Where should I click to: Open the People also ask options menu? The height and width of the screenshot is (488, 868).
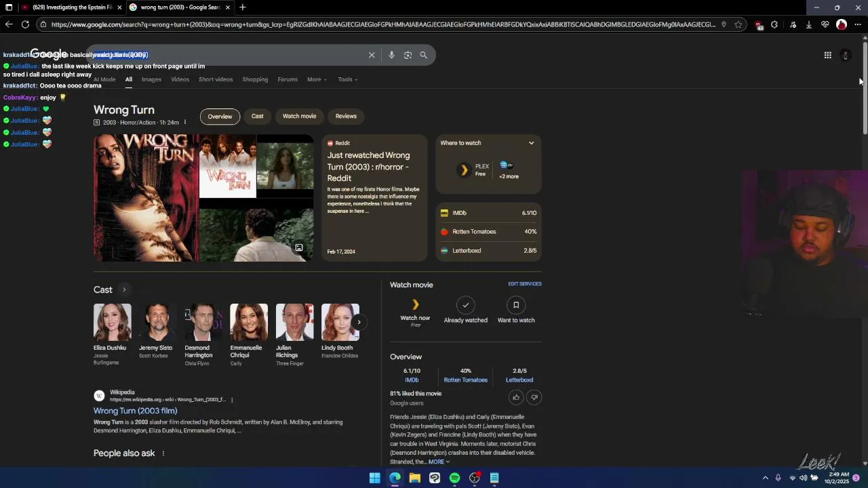(x=163, y=453)
